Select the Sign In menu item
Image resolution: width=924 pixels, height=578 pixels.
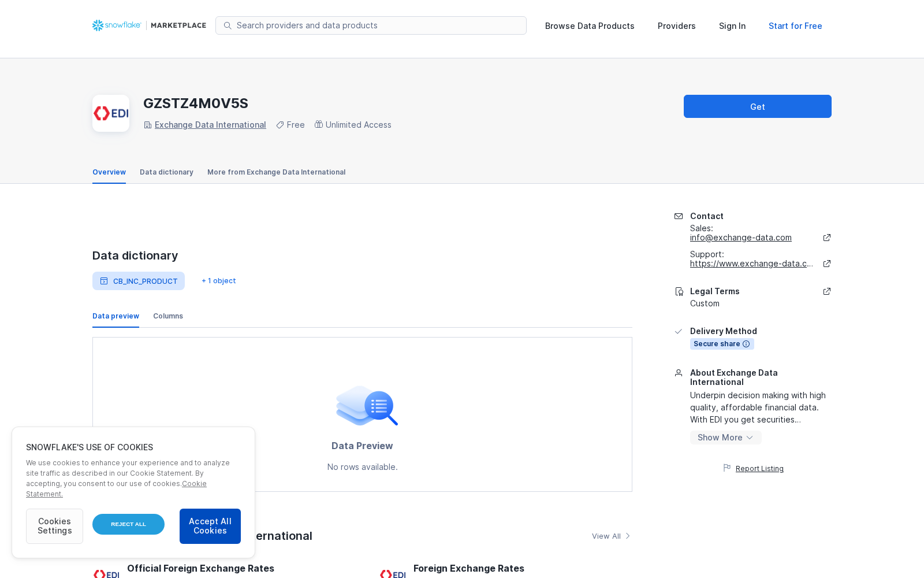[732, 26]
